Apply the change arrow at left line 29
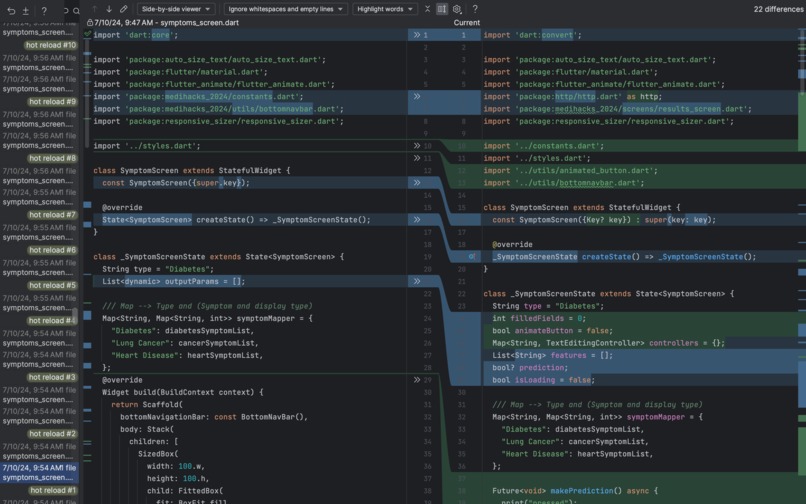This screenshot has height=504, width=806. tap(417, 380)
